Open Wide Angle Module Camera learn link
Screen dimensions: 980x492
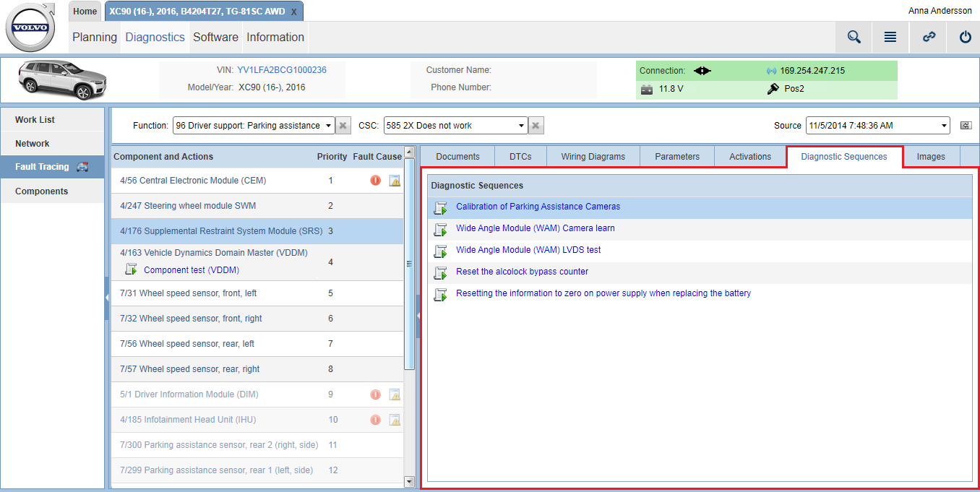(x=536, y=228)
